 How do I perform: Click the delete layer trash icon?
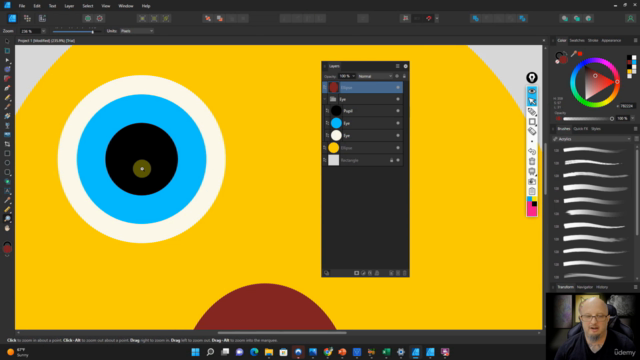pyautogui.click(x=404, y=273)
